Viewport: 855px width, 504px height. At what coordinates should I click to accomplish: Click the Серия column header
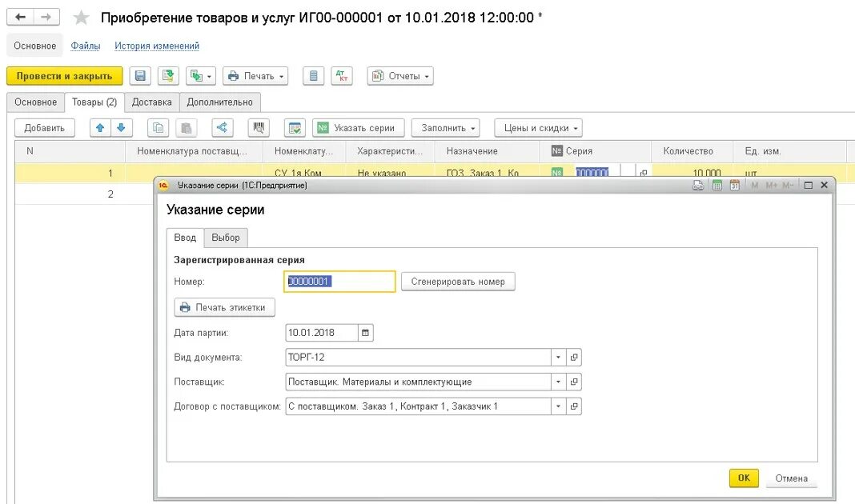(x=596, y=151)
